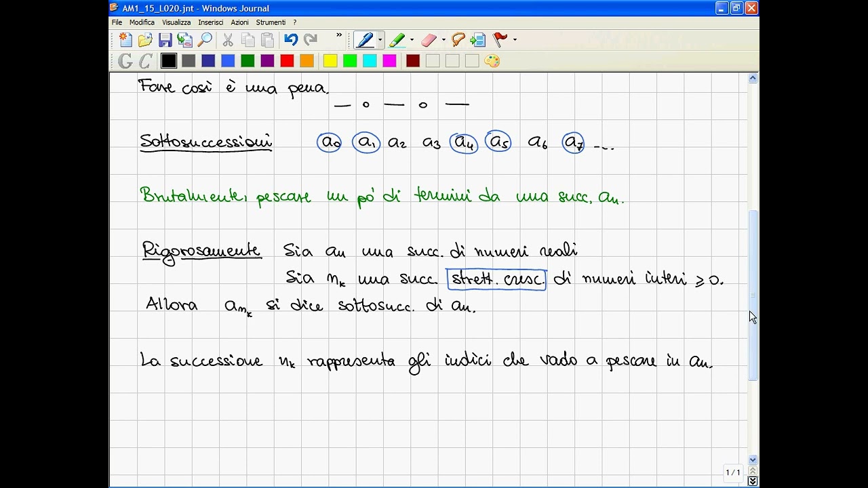
Task: Click the bold G text style button
Action: point(125,61)
